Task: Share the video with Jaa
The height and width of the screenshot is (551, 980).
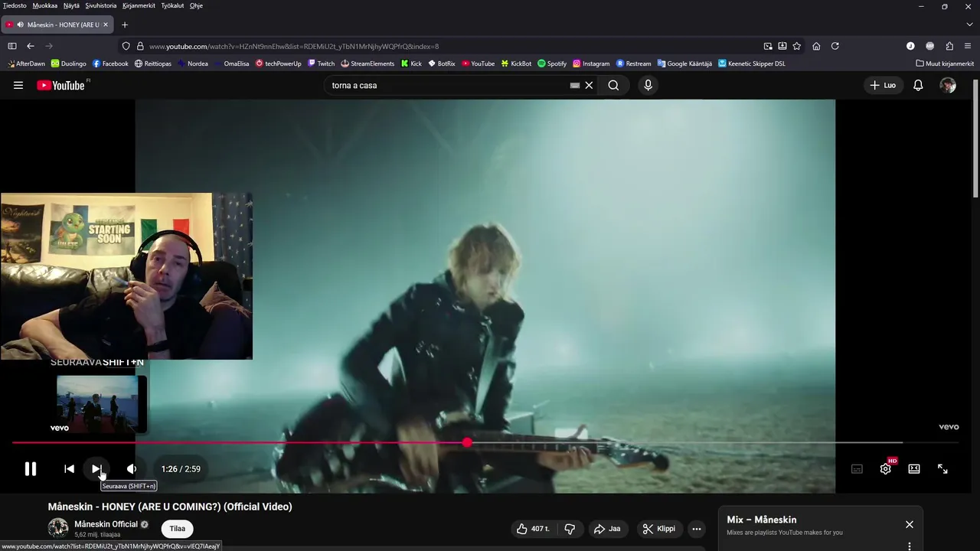Action: click(608, 529)
